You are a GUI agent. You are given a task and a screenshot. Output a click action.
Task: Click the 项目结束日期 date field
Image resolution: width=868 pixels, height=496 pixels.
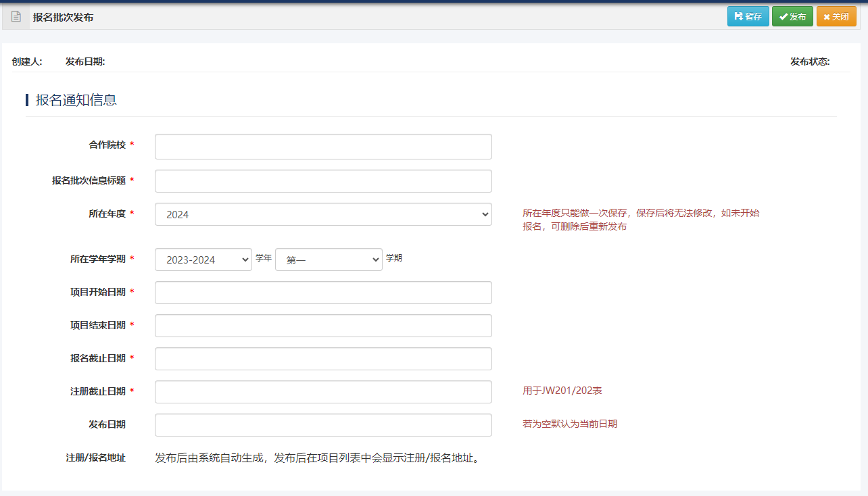point(323,326)
